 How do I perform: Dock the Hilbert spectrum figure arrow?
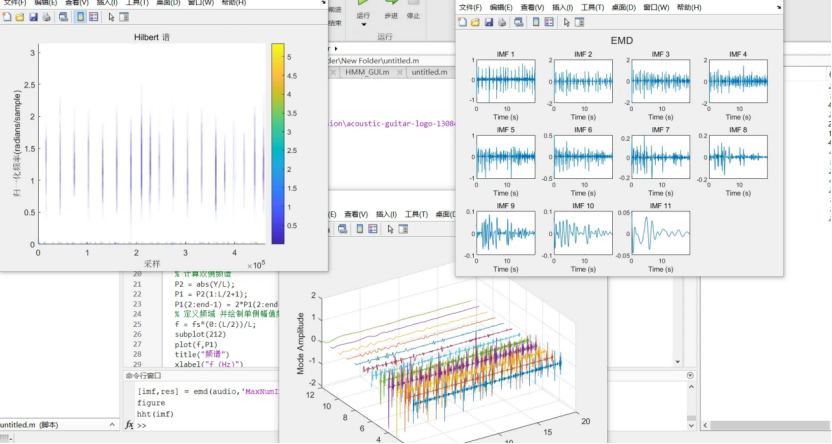[323, 2]
